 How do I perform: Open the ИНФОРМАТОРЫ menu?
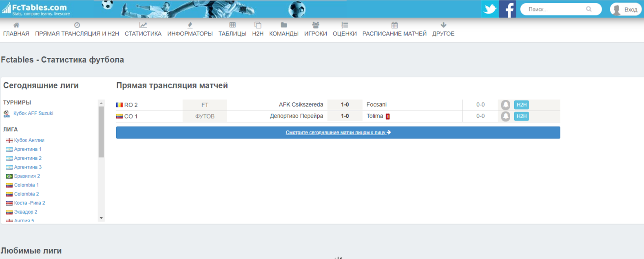point(190,34)
